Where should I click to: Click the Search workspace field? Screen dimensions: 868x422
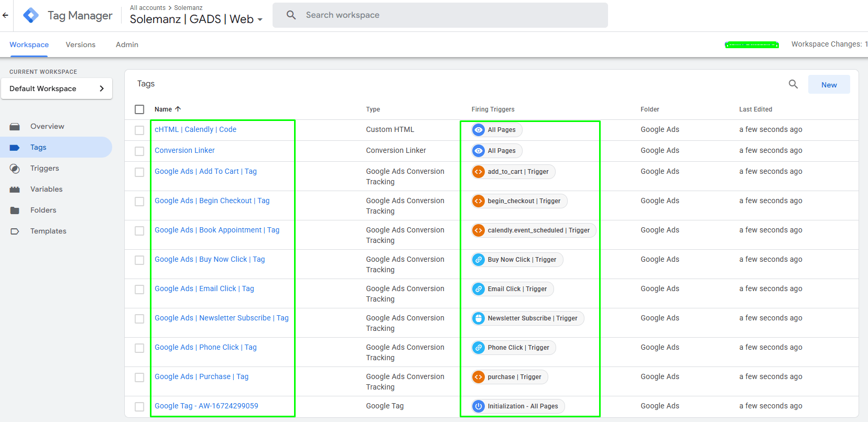440,15
